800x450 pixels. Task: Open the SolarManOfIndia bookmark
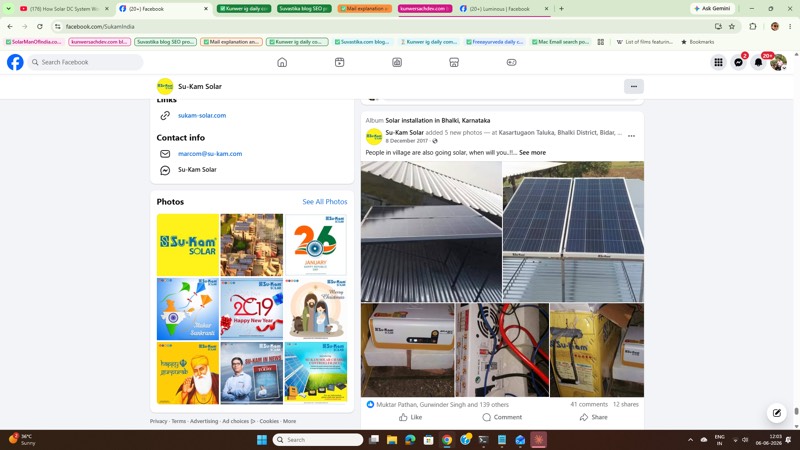[33, 42]
